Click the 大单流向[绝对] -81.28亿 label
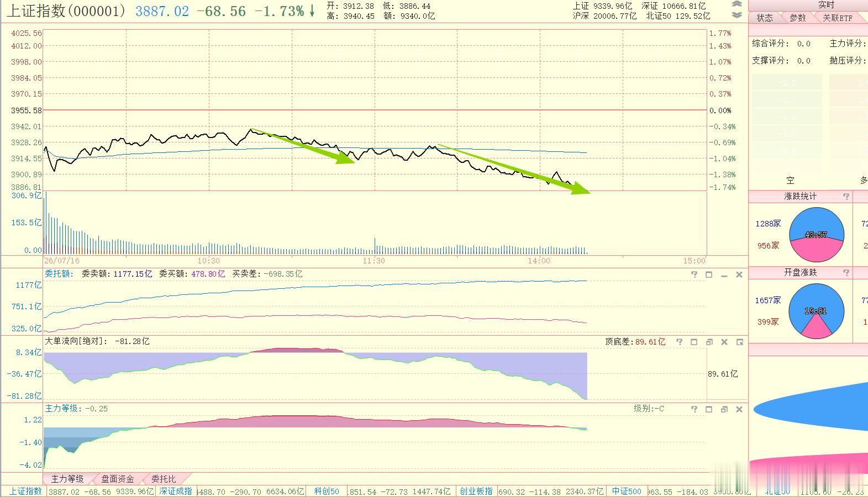 tap(97, 341)
